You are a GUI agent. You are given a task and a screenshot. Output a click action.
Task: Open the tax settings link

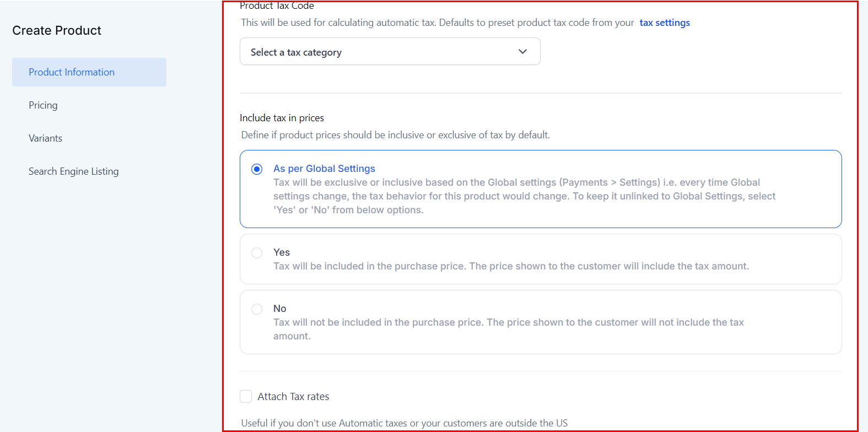click(x=664, y=23)
